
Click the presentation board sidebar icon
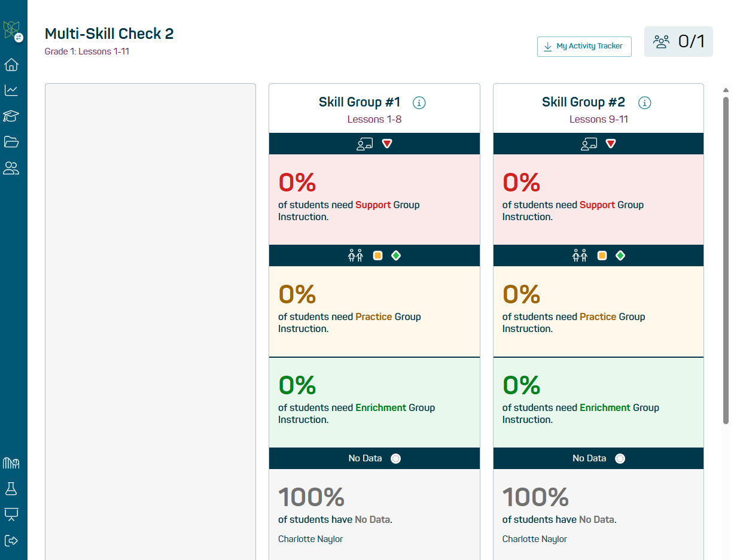point(11,515)
